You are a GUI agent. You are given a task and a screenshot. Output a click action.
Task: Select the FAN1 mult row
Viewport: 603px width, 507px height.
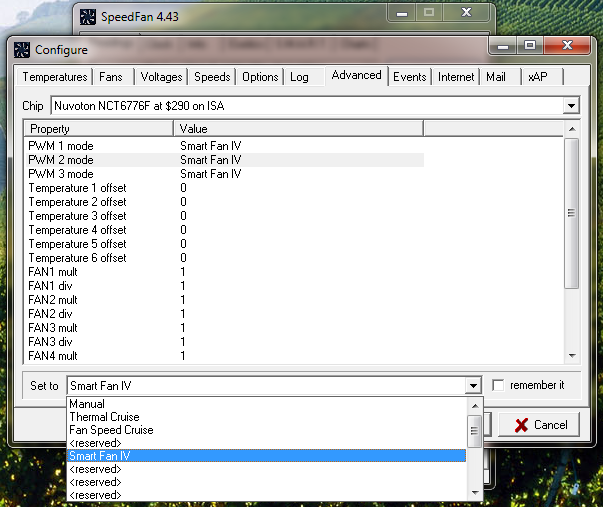click(225, 272)
